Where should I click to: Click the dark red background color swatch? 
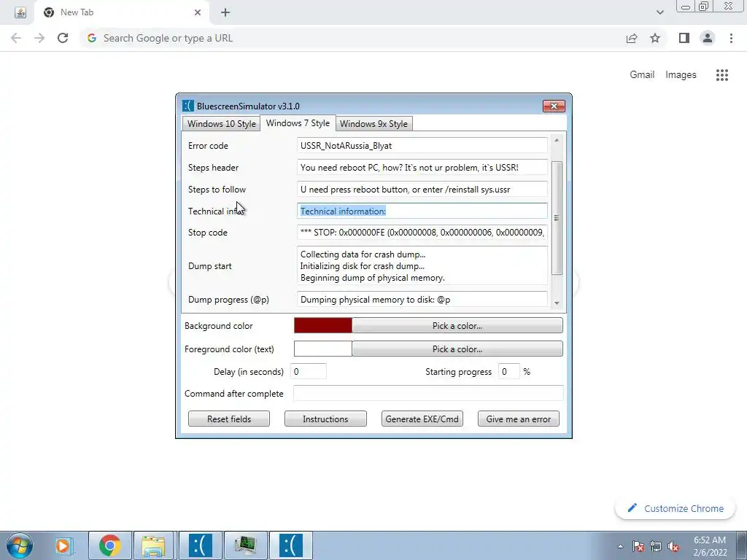click(x=323, y=326)
